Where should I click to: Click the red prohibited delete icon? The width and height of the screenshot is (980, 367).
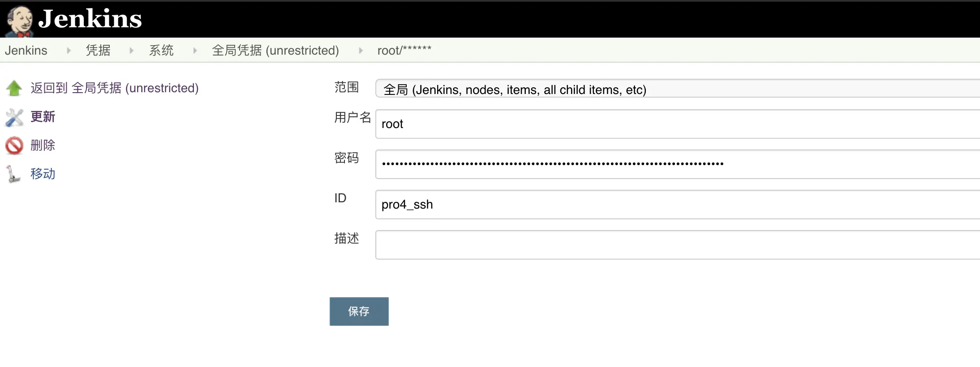[14, 145]
